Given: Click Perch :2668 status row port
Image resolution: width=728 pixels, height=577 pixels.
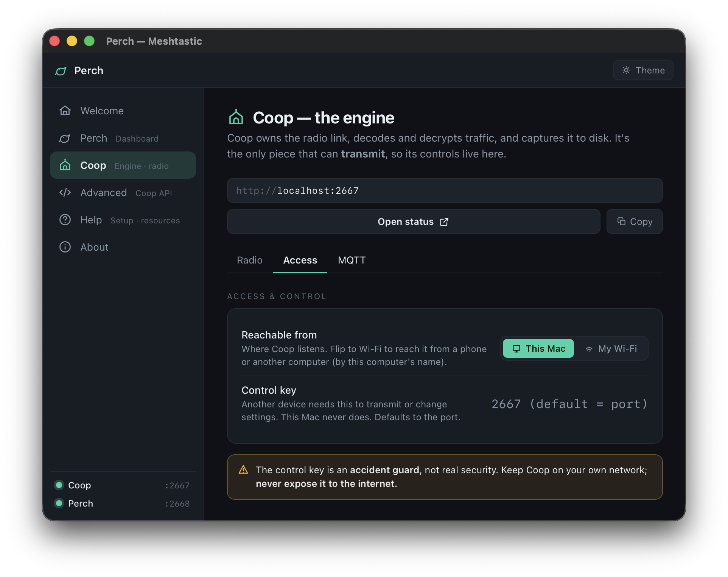Looking at the screenshot, I should [x=177, y=504].
